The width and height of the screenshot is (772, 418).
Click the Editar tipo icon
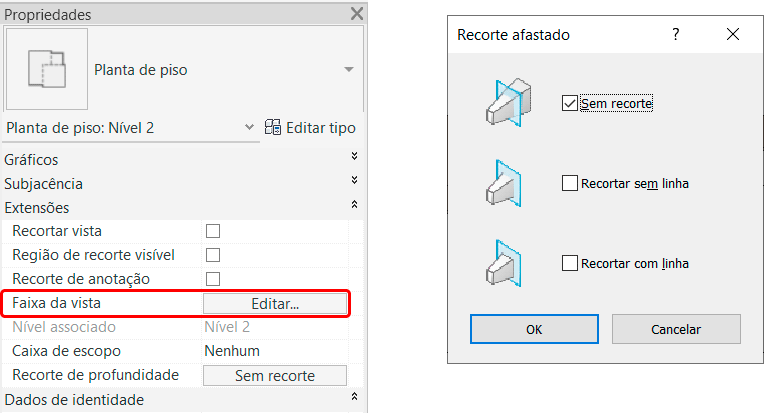click(272, 128)
